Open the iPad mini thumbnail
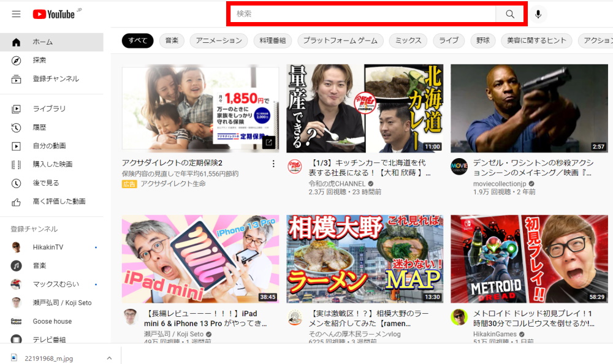 pyautogui.click(x=200, y=259)
